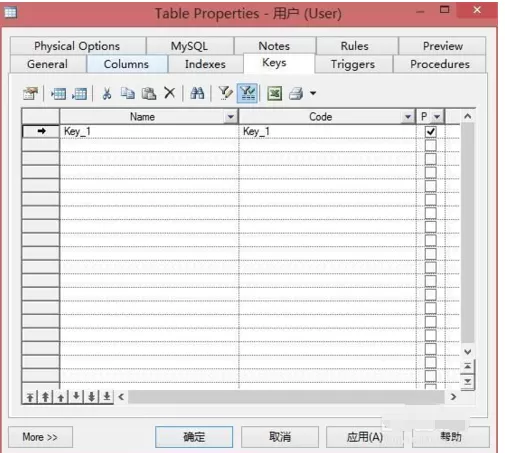Click the table icon in the title bar
The width and height of the screenshot is (505, 453).
10,13
